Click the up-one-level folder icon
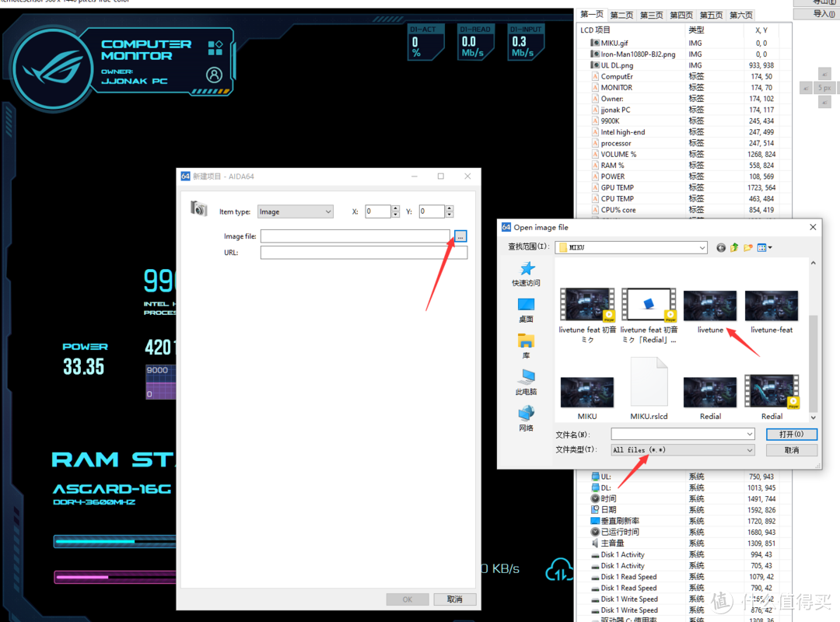Screen dimensions: 840x622 point(734,248)
